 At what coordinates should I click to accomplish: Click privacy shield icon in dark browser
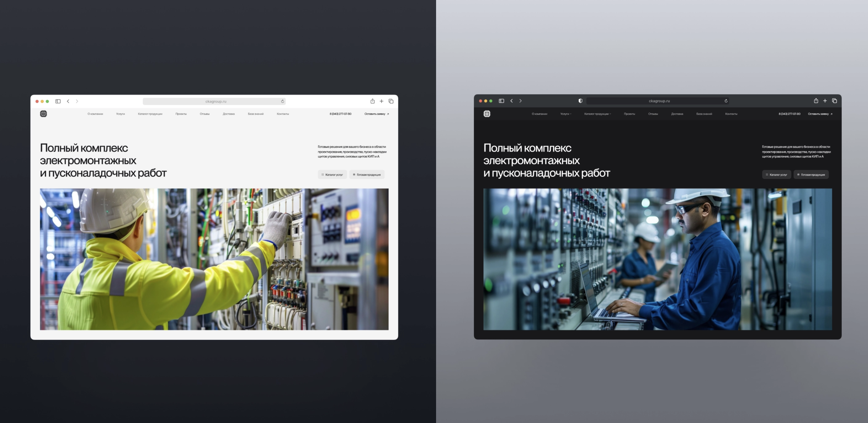pyautogui.click(x=580, y=101)
